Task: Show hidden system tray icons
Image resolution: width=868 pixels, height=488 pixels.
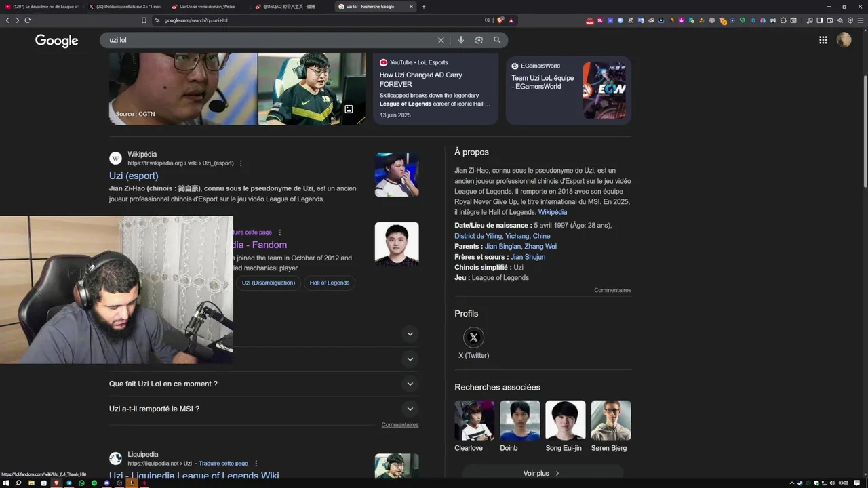Action: pyautogui.click(x=792, y=483)
